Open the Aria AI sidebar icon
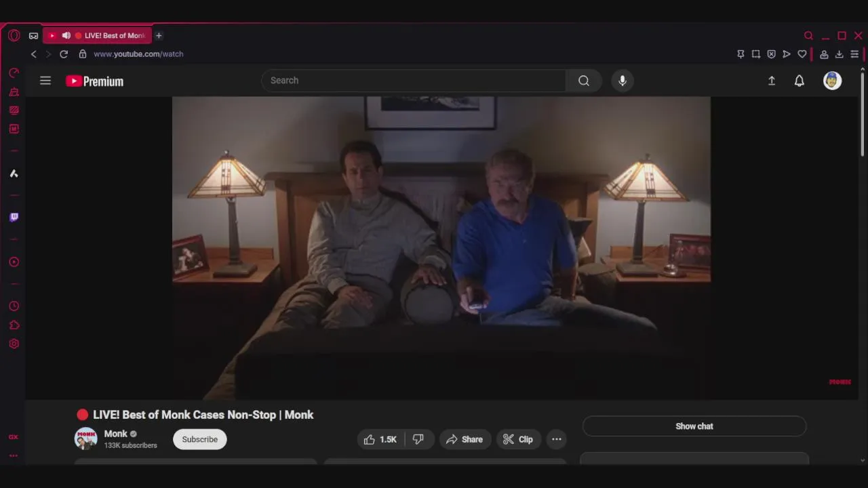Screen dimensions: 868x488 click(14, 174)
